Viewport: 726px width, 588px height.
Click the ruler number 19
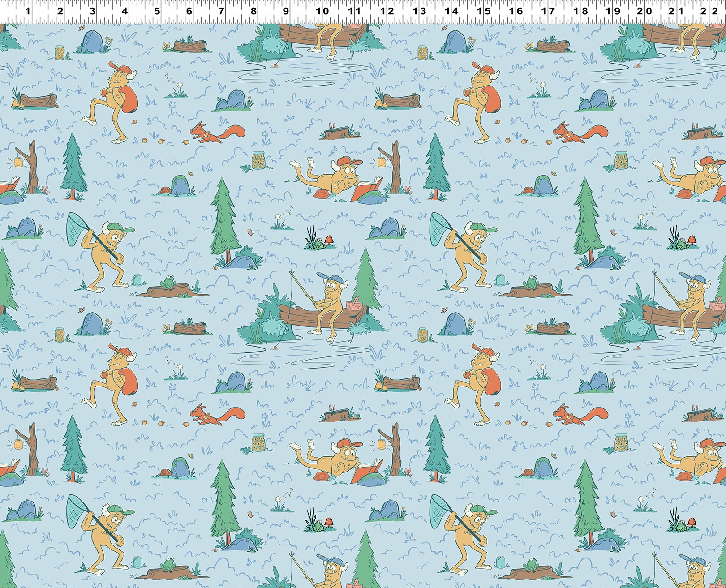tap(616, 11)
